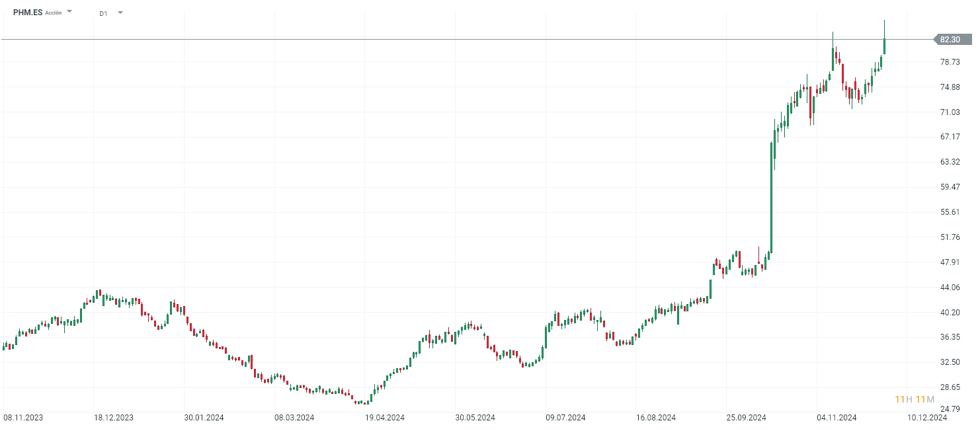Image resolution: width=980 pixels, height=429 pixels.
Task: Click the 40.20 price axis label
Action: coord(950,312)
